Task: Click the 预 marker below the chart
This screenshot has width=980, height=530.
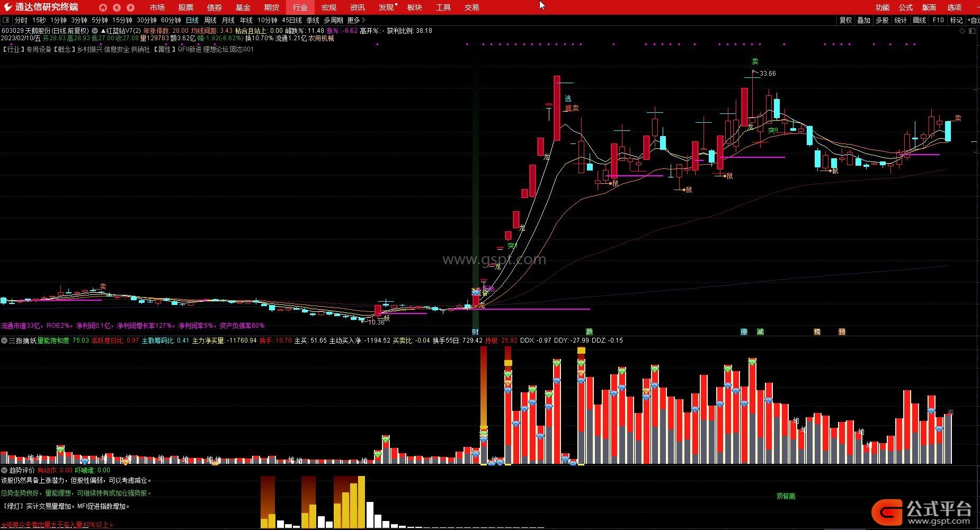Action: [x=842, y=332]
